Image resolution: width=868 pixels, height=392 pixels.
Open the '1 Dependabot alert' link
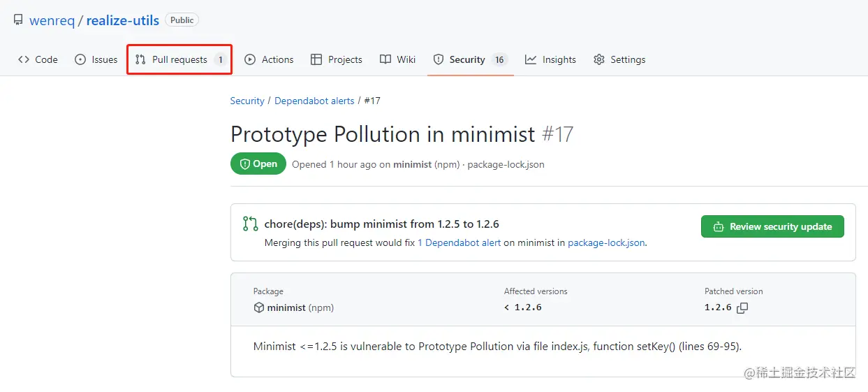(459, 243)
